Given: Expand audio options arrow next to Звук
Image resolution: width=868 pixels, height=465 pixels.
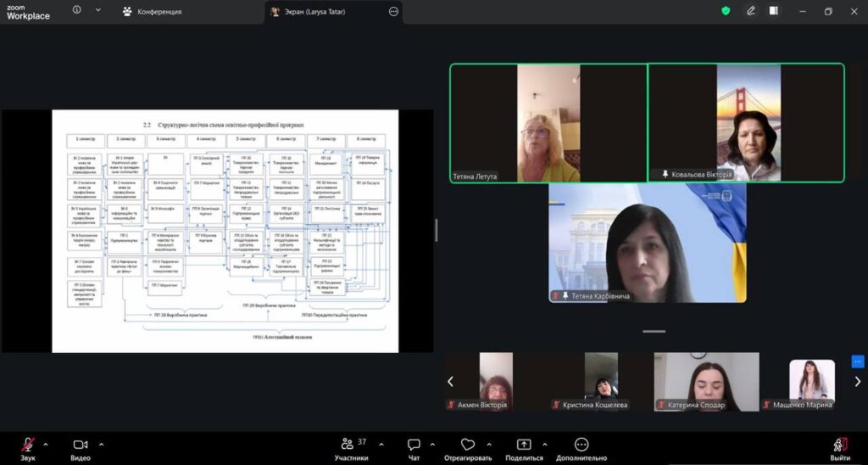Looking at the screenshot, I should click(46, 444).
